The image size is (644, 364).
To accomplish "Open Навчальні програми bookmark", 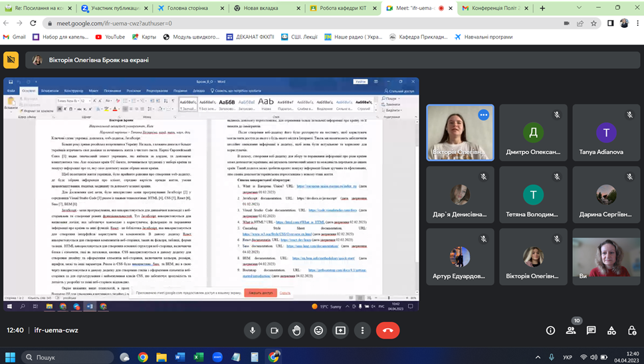I will [x=484, y=37].
